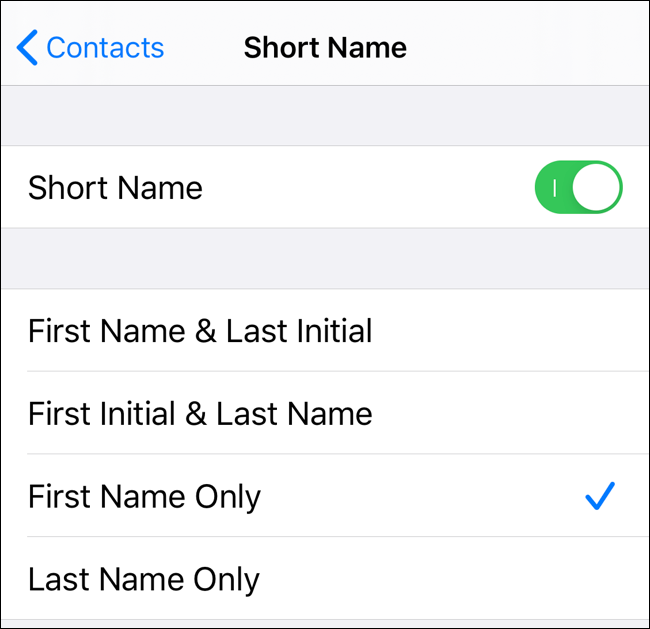650x629 pixels.
Task: Click the Short Name page title
Action: click(325, 48)
